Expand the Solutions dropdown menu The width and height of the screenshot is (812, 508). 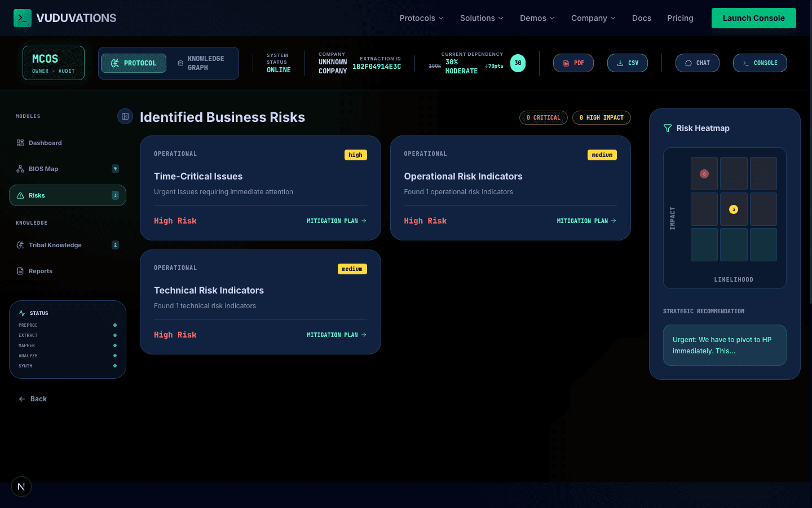[482, 18]
